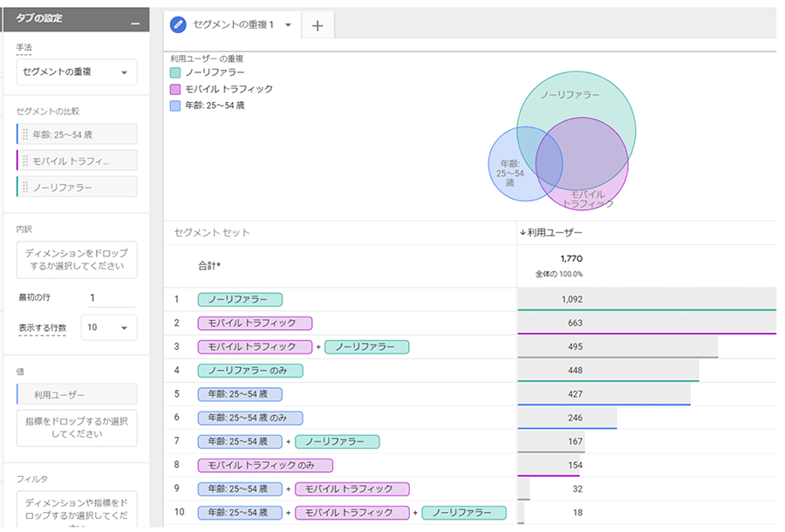Viewport: 785px width, 532px height.
Task: Click the drag handle on ノーリファラー segment
Action: 24,187
